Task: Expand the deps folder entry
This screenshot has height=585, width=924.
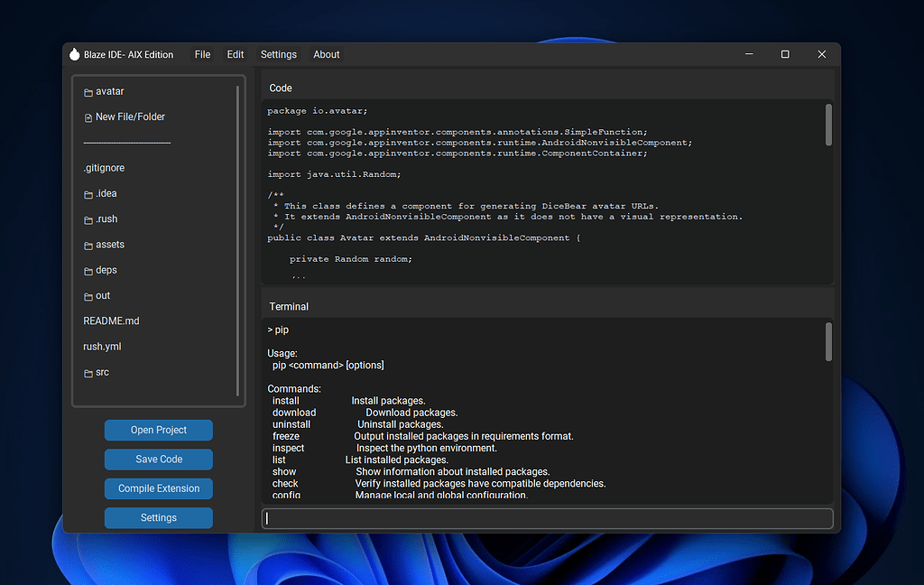Action: tap(106, 269)
